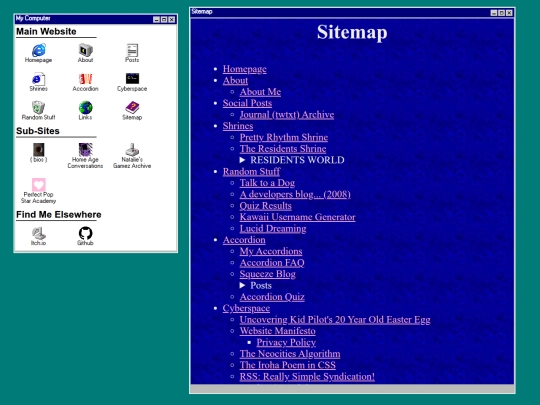
Task: Open the Random Stuff link in Sitemap
Action: pos(251,172)
